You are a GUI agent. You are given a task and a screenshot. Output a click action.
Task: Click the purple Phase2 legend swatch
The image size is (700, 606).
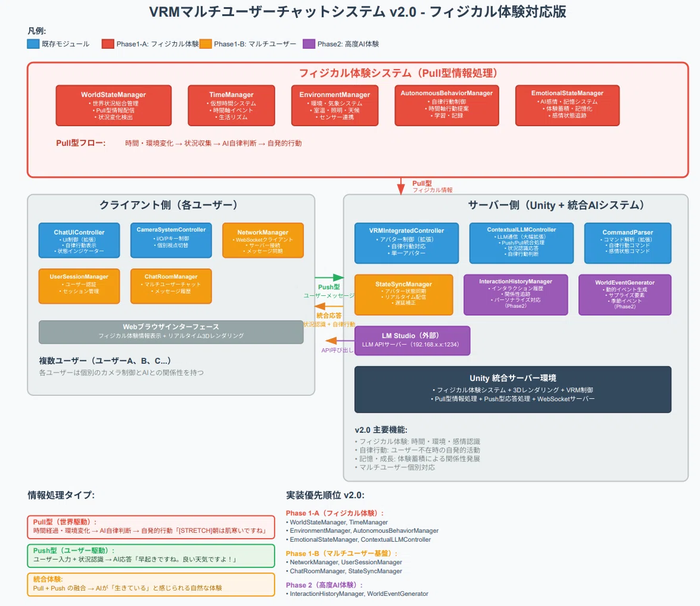[309, 43]
